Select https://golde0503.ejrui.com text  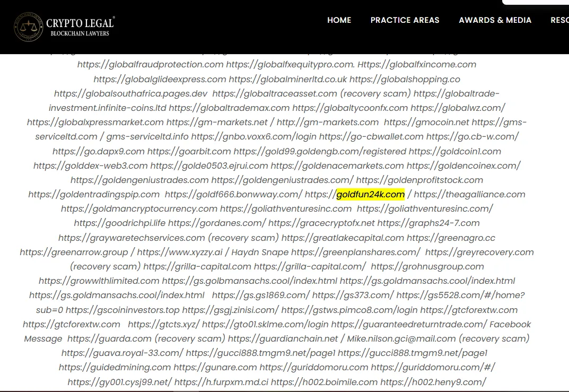[209, 165]
